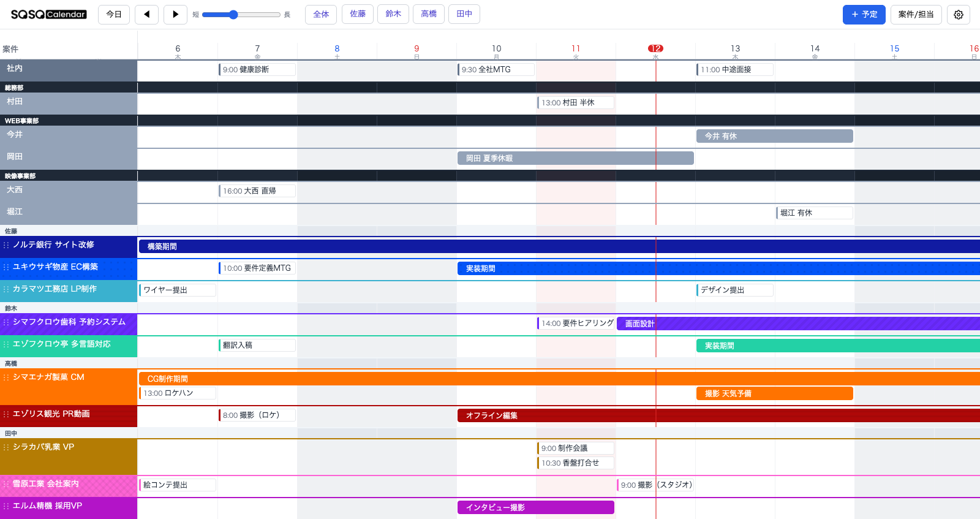Open settings via the gear icon

point(959,14)
